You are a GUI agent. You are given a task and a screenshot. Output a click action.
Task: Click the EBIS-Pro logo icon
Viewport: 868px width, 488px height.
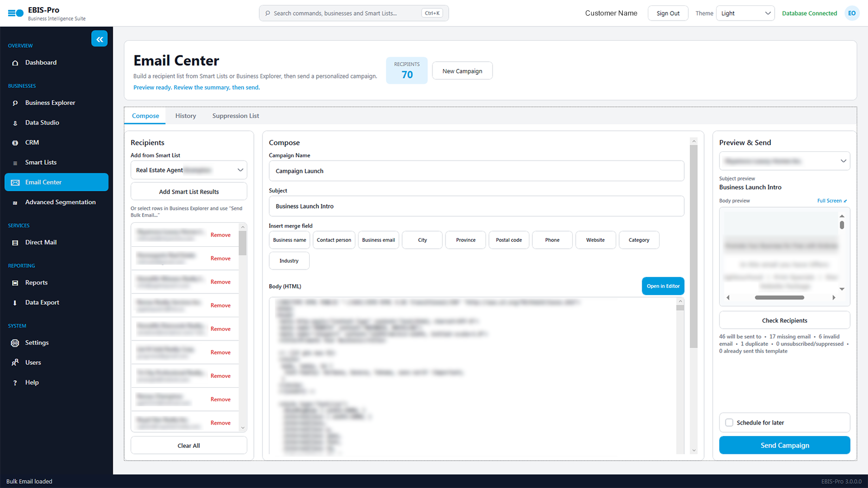(x=16, y=14)
